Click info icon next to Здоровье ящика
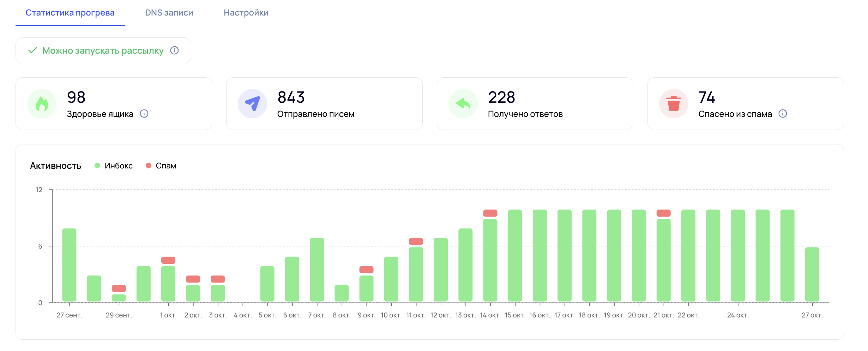 (x=144, y=114)
